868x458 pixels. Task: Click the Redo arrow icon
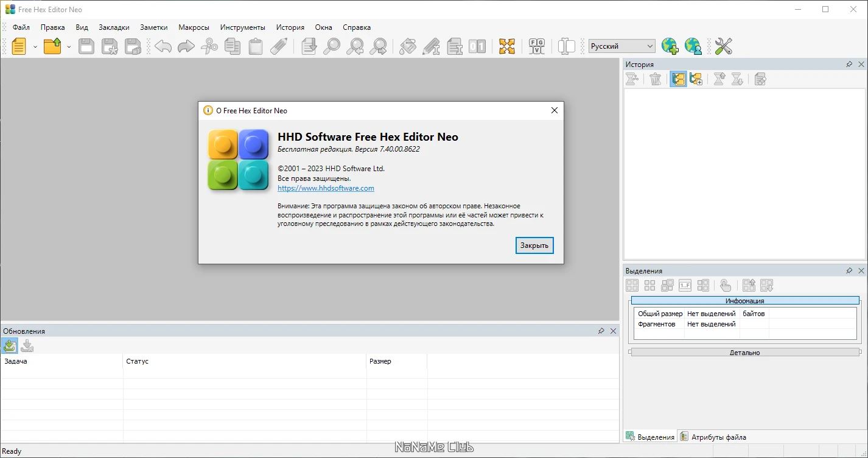[186, 46]
